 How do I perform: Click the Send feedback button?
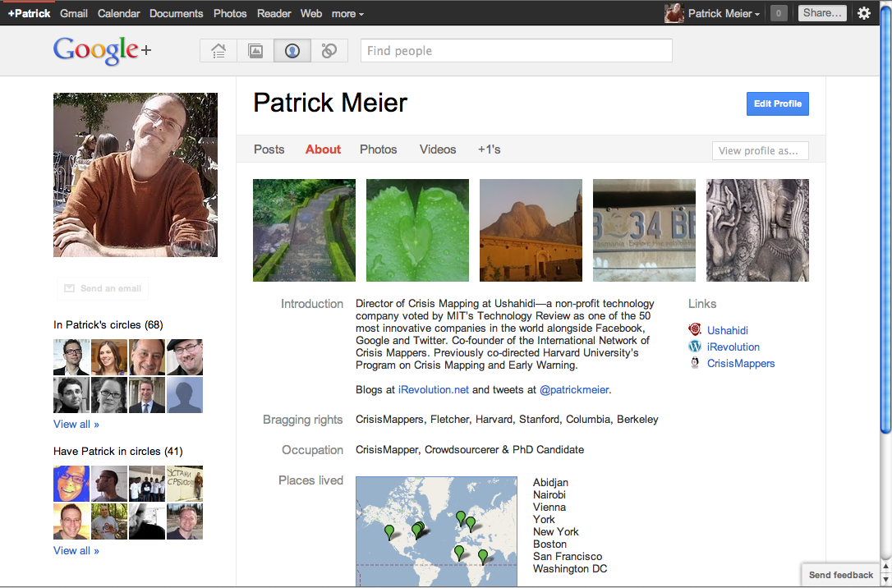841,575
